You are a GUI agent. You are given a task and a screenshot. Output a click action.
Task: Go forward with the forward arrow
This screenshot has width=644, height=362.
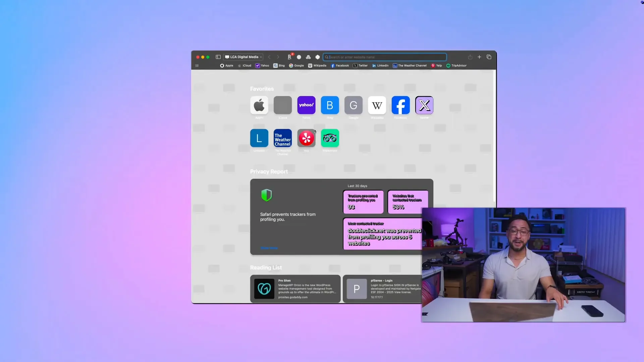click(x=278, y=57)
